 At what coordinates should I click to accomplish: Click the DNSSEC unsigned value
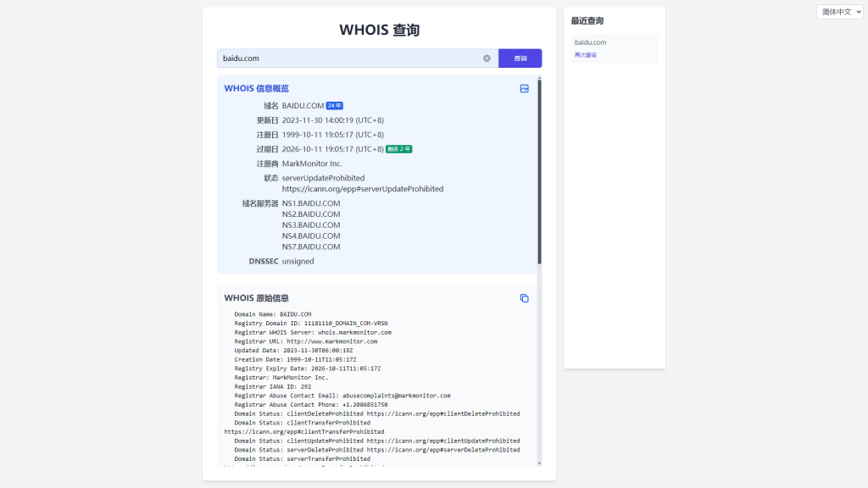point(298,261)
